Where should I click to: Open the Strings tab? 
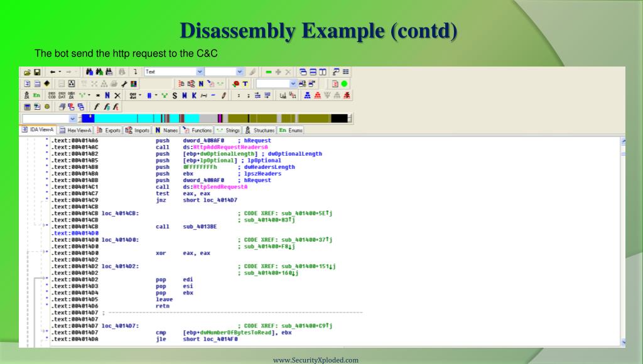pos(229,131)
